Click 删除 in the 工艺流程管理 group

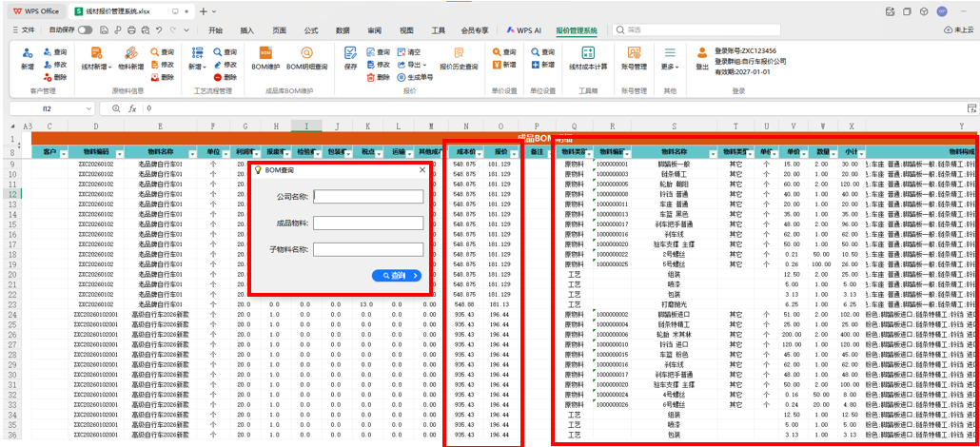coord(225,78)
